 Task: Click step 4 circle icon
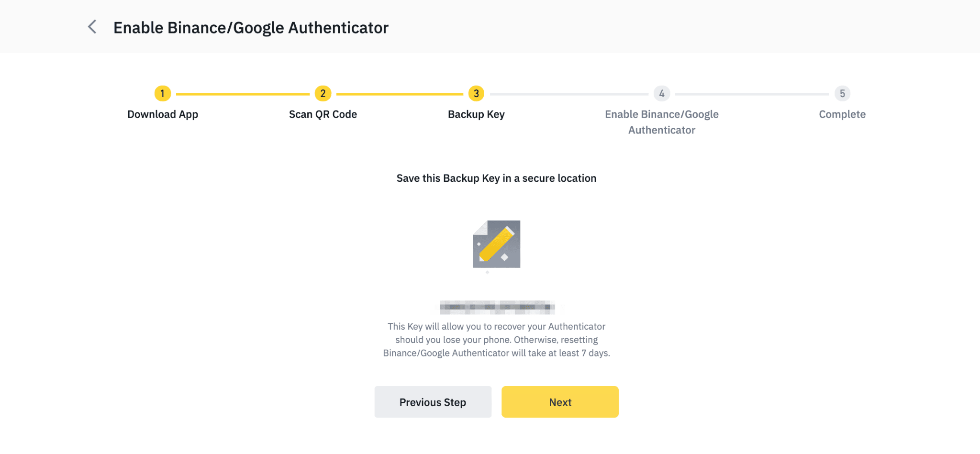[662, 93]
